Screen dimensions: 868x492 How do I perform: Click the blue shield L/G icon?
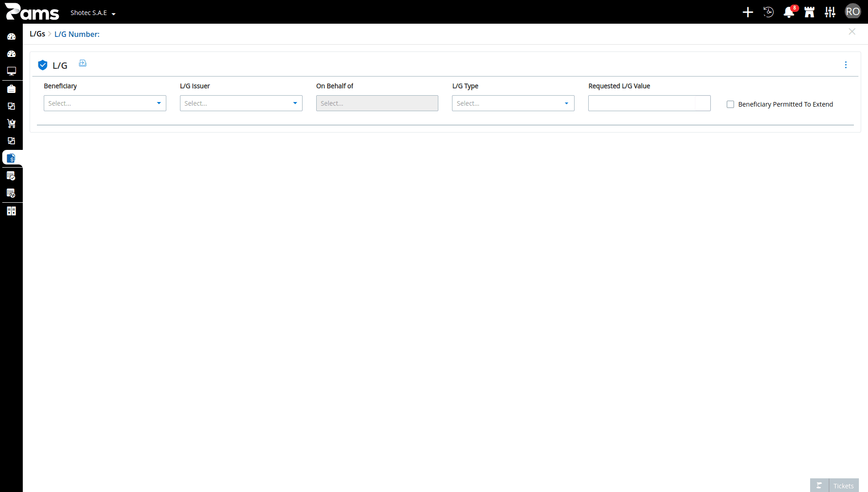tap(43, 65)
